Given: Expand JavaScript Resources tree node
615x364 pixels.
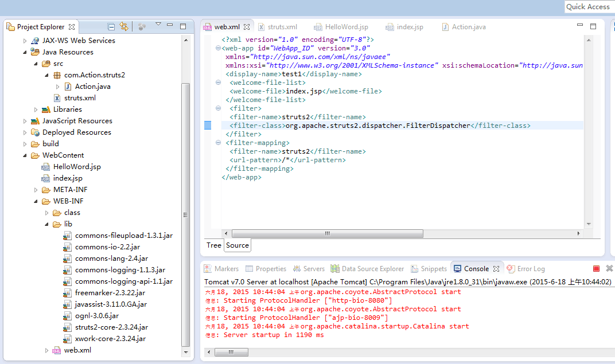Looking at the screenshot, I should pos(25,121).
